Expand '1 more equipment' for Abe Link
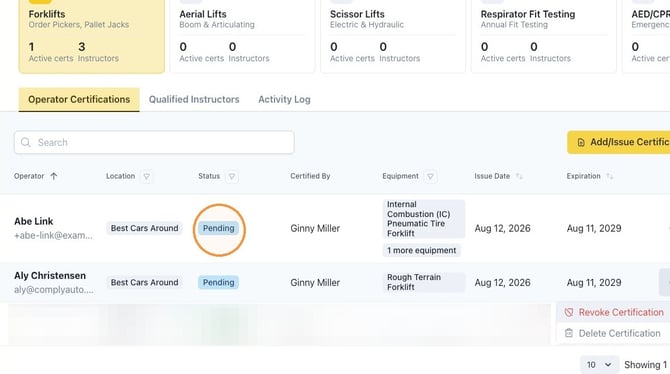The width and height of the screenshot is (670, 374). click(421, 250)
